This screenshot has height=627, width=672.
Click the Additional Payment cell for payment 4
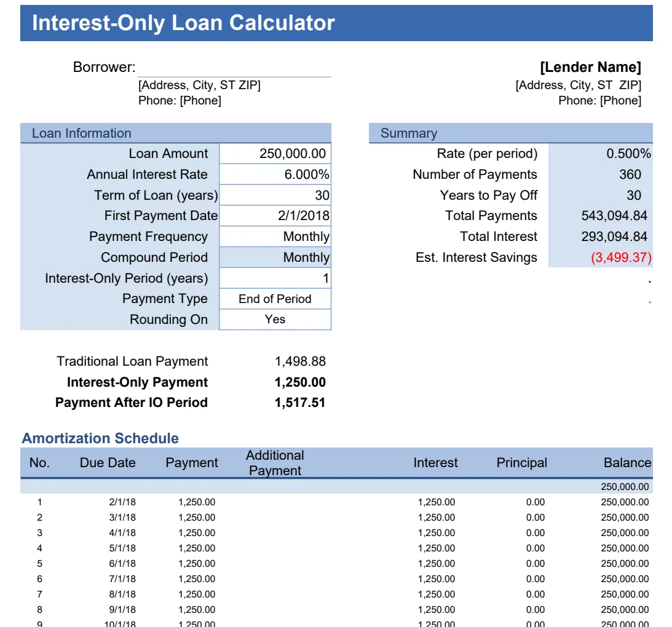[275, 548]
